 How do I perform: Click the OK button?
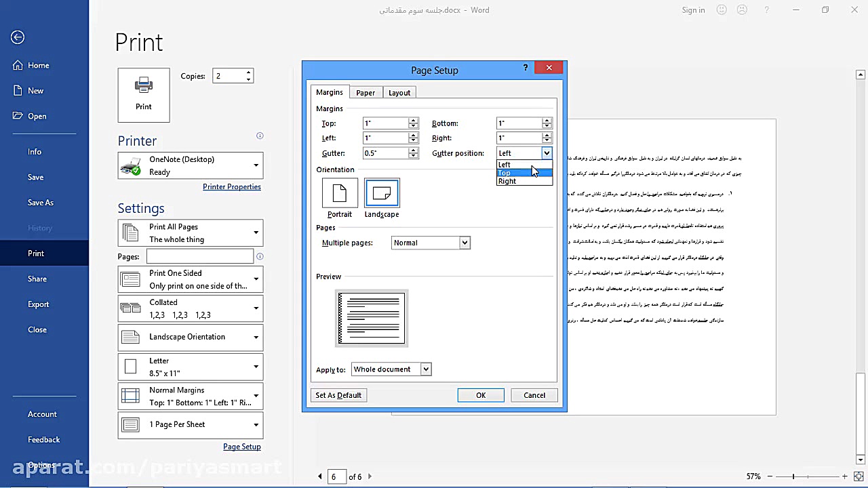click(481, 395)
